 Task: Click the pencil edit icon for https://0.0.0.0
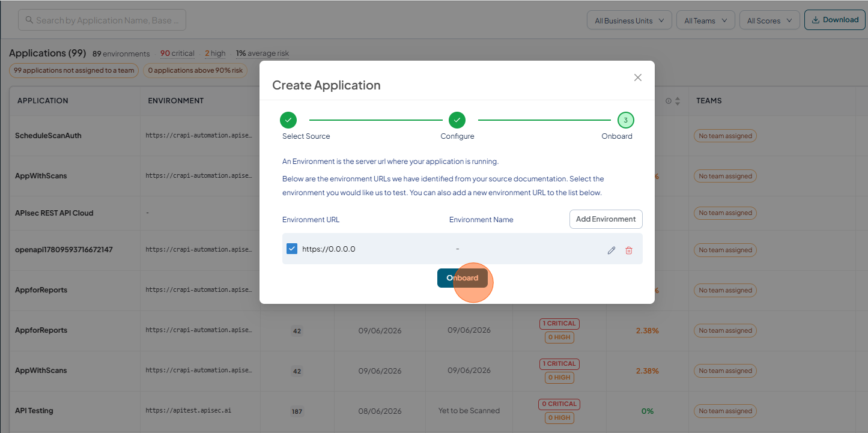point(612,250)
